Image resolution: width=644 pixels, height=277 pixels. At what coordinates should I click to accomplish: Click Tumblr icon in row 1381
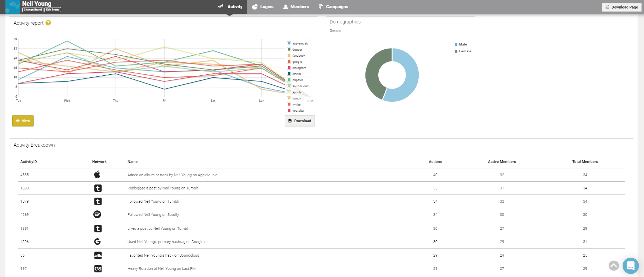[x=98, y=228]
